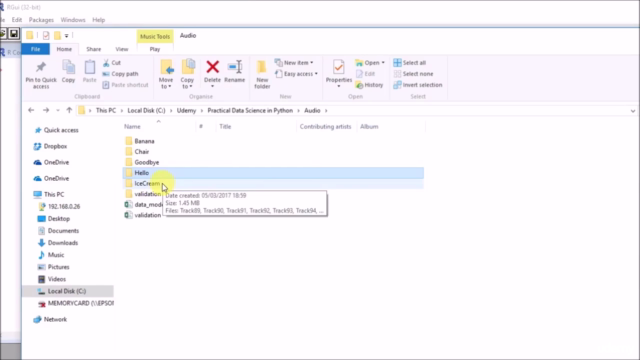Open the Easy access dropdown
This screenshot has height=360, width=640.
pyautogui.click(x=296, y=74)
